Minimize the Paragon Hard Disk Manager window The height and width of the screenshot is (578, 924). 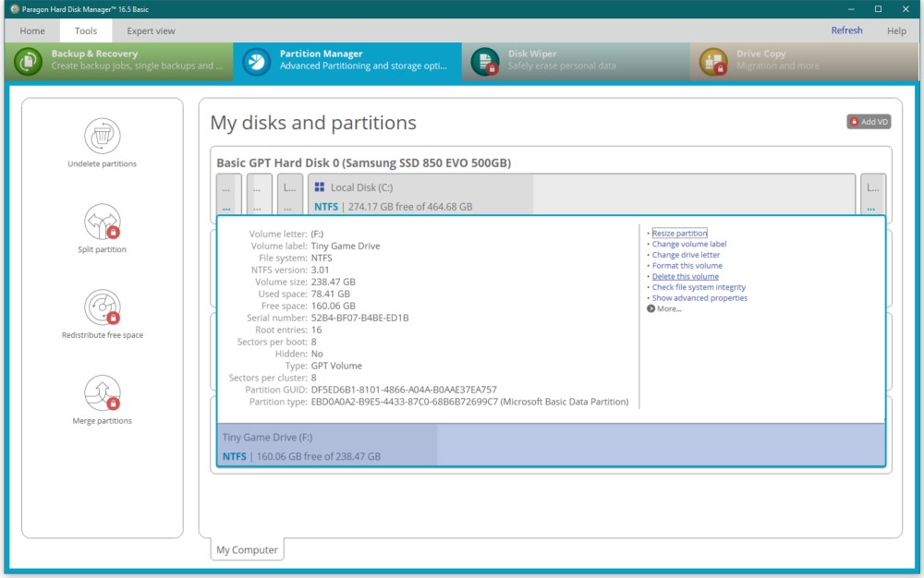point(851,9)
